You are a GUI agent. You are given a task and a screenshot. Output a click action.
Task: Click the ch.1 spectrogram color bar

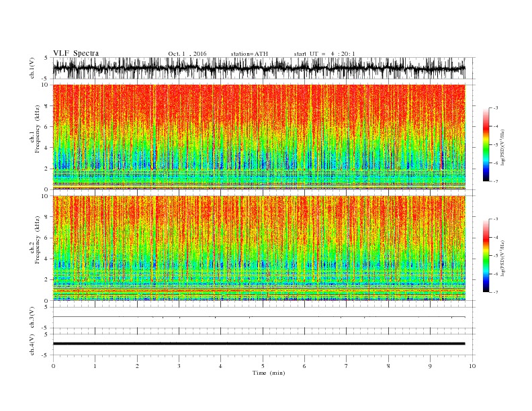click(x=486, y=144)
